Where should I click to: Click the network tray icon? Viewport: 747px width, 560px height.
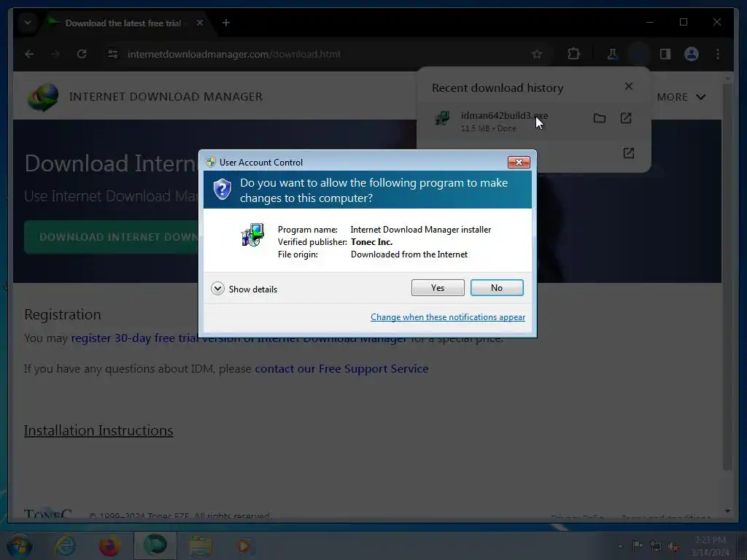click(656, 546)
